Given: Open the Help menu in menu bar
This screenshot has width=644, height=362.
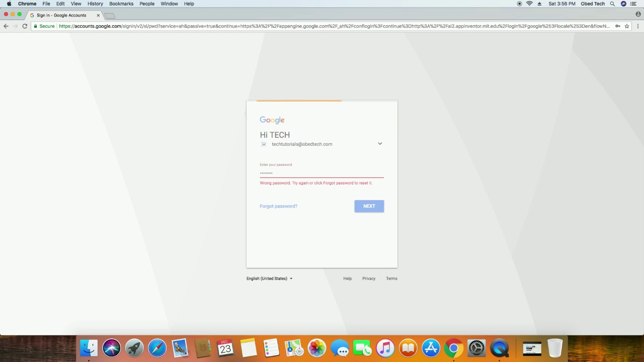Looking at the screenshot, I should click(x=189, y=4).
